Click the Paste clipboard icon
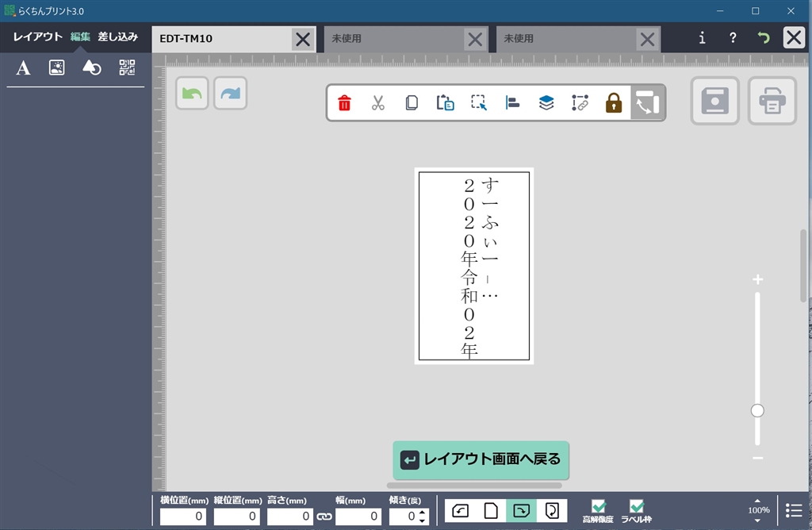The width and height of the screenshot is (812, 530). click(446, 102)
